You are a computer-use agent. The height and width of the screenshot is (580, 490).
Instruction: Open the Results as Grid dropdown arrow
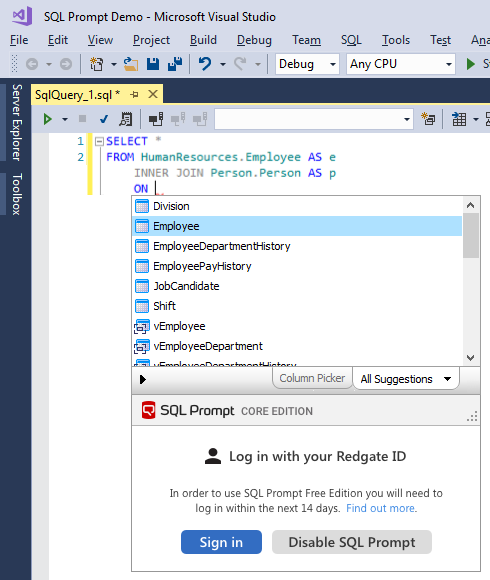coord(476,119)
